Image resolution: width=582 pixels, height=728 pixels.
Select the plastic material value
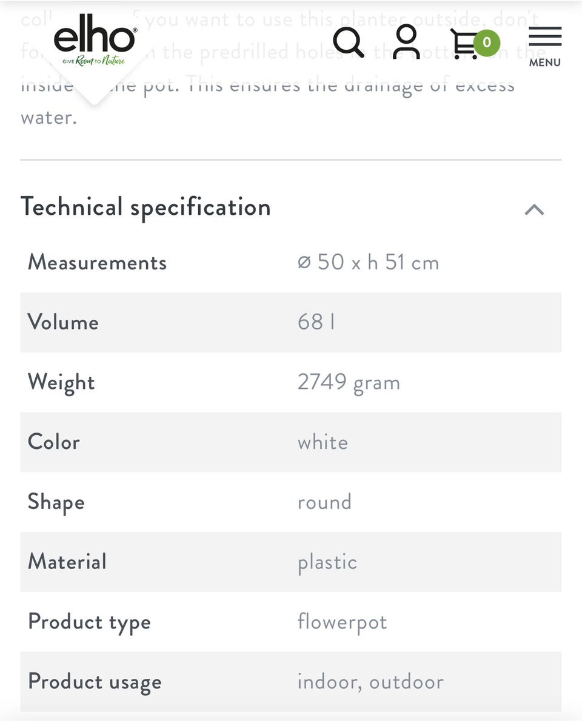327,562
